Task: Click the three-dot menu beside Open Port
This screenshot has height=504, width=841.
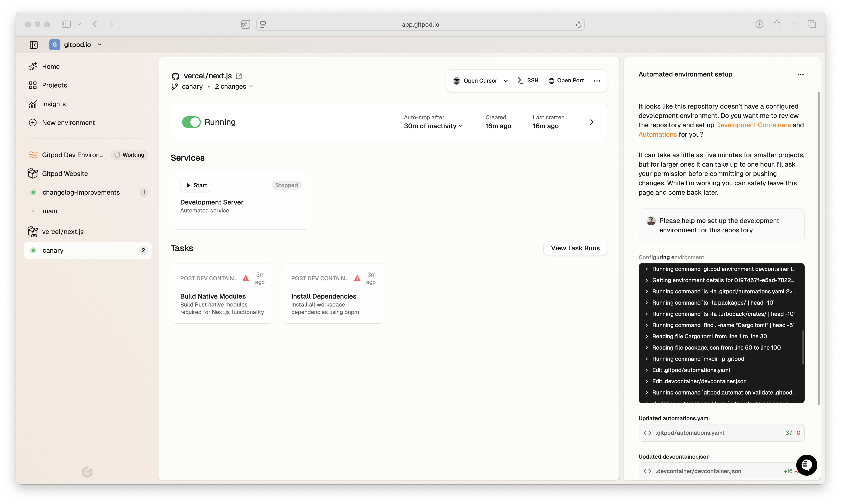Action: click(597, 81)
